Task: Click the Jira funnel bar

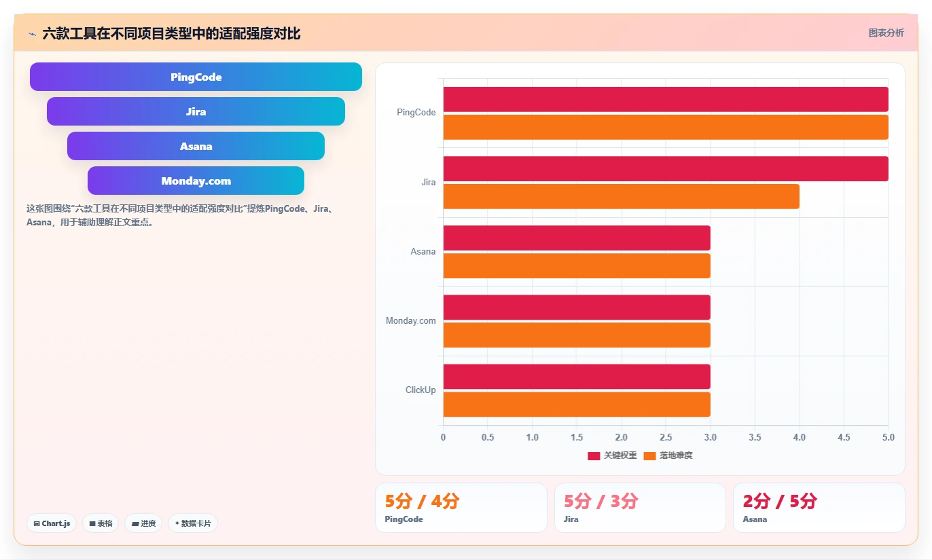Action: pos(196,111)
